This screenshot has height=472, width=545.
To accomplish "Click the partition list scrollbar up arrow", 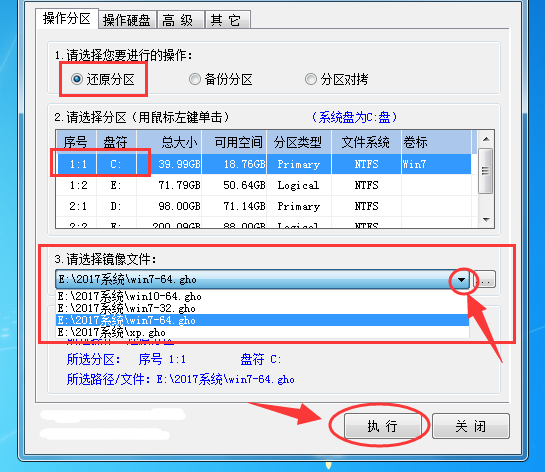I will coord(486,139).
